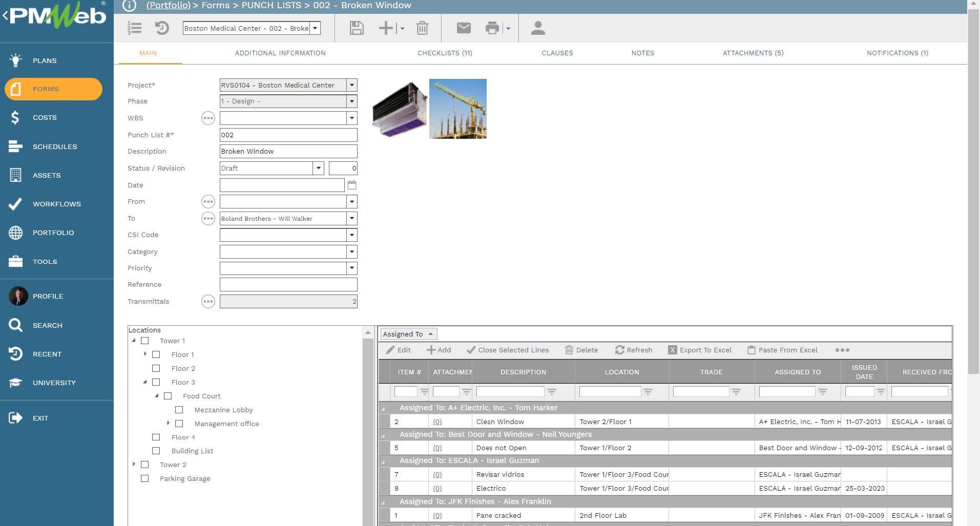Select the Mezzanine Lobby checkbox
Screen dimensions: 980x526
(x=179, y=410)
